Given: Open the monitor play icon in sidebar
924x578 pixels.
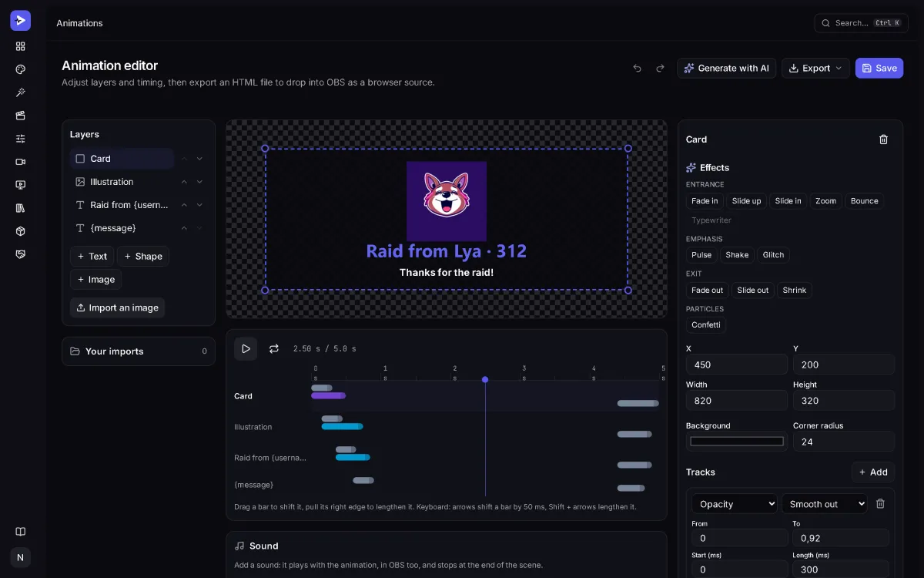Looking at the screenshot, I should pyautogui.click(x=21, y=185).
